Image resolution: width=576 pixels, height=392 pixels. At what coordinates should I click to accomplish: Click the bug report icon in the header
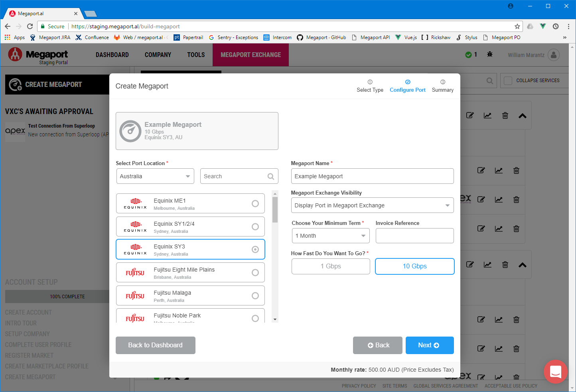[x=489, y=55]
